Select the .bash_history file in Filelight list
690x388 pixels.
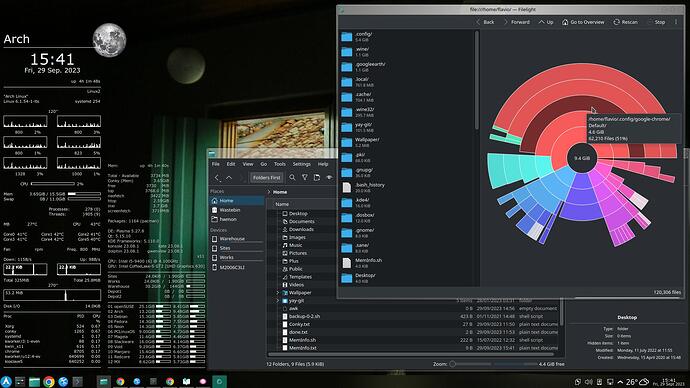[407, 187]
